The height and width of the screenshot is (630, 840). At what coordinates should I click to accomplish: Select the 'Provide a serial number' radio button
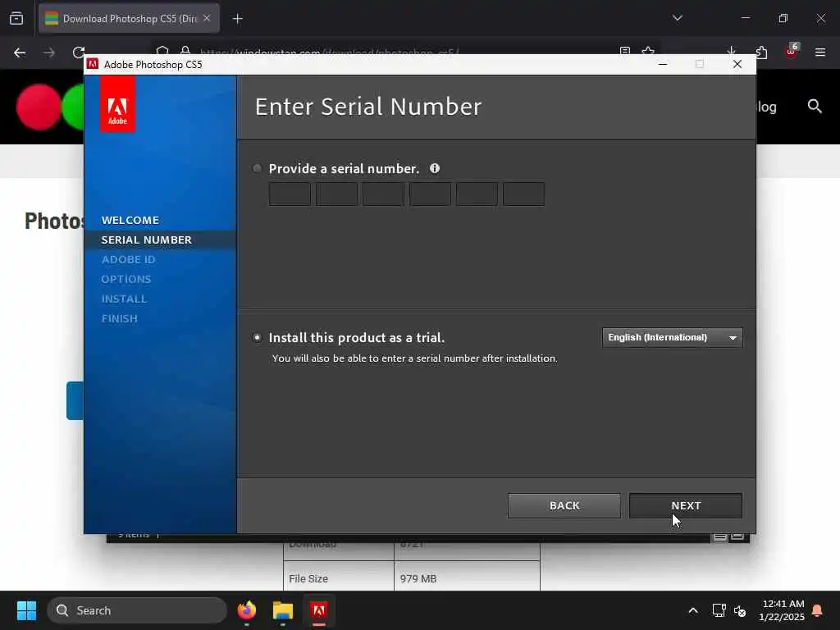257,169
